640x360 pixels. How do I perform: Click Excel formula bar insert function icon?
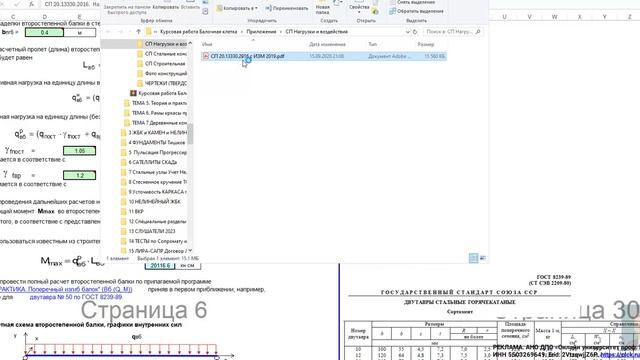click(31, 4)
